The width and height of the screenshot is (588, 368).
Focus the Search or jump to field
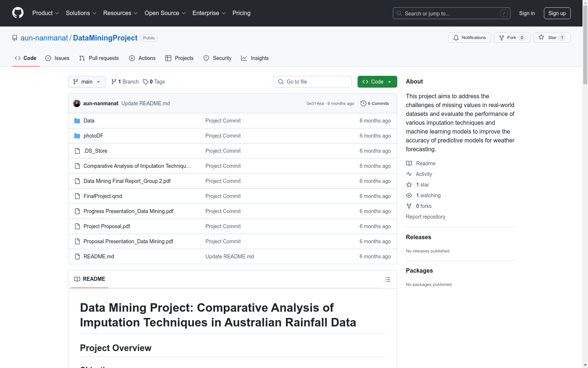coord(451,13)
